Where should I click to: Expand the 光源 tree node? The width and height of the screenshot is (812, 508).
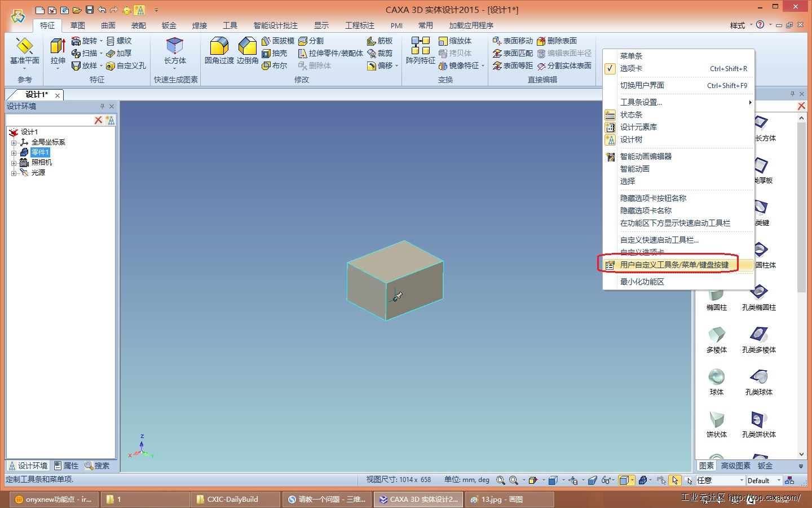pos(14,173)
